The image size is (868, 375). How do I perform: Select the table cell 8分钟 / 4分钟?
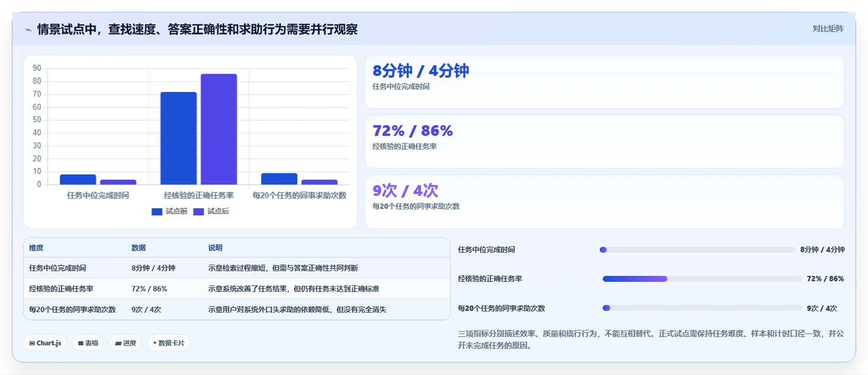tap(153, 268)
